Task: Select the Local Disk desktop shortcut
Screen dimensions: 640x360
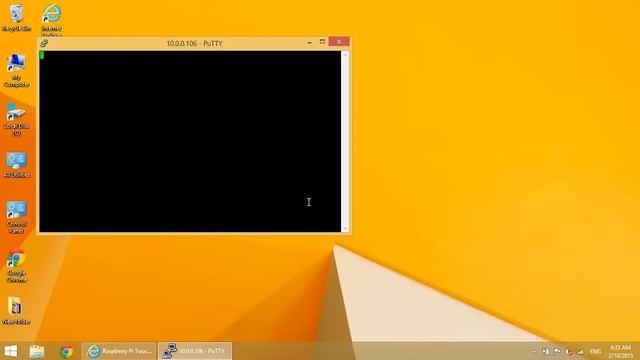Action: click(x=16, y=120)
